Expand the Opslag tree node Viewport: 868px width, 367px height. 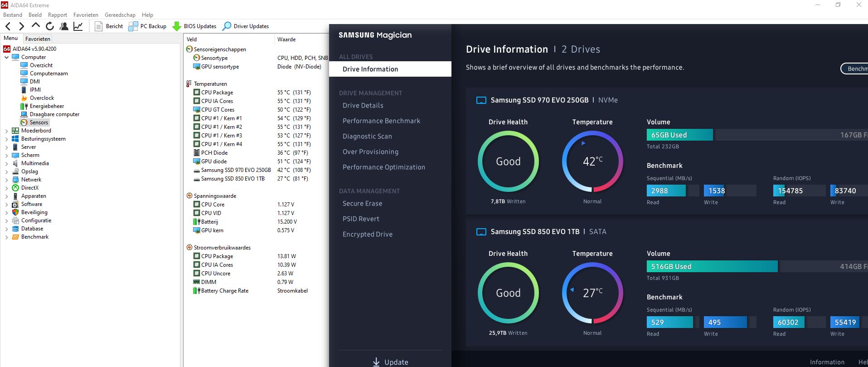tap(6, 171)
